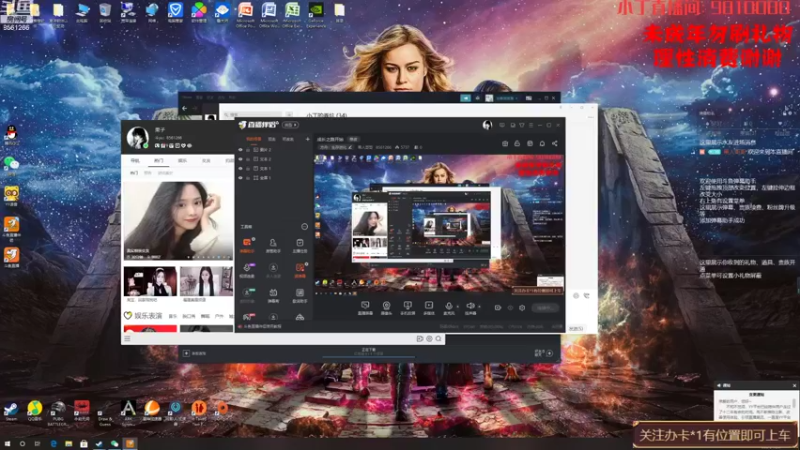Open the right small stream thumbnail

(x=207, y=282)
